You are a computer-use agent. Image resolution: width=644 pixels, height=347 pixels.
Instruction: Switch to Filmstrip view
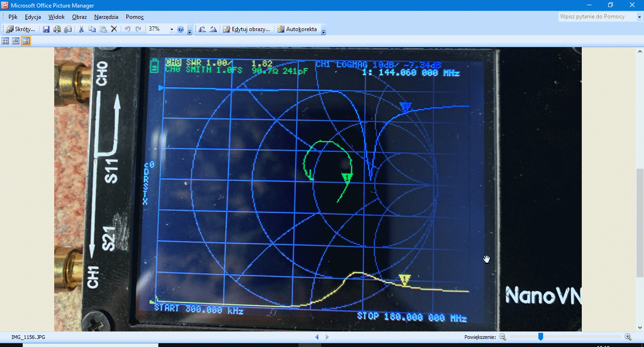pos(16,41)
